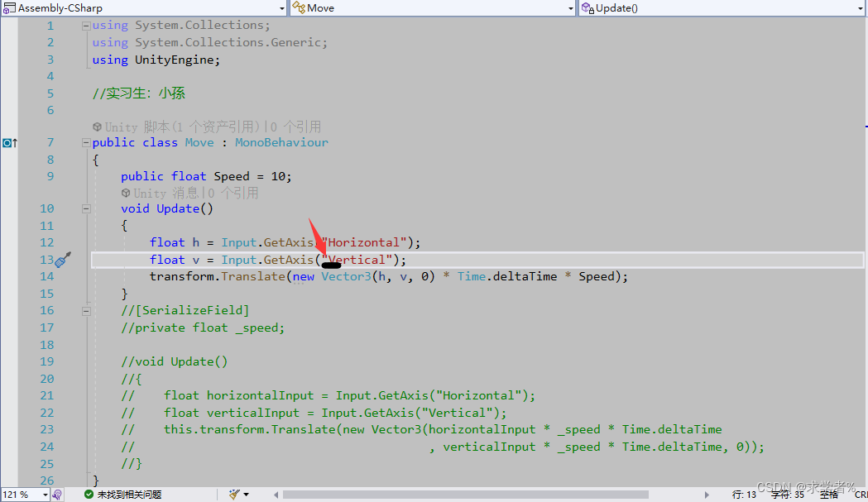Click line number 14 in the margin
The height and width of the screenshot is (502, 868).
click(x=47, y=276)
